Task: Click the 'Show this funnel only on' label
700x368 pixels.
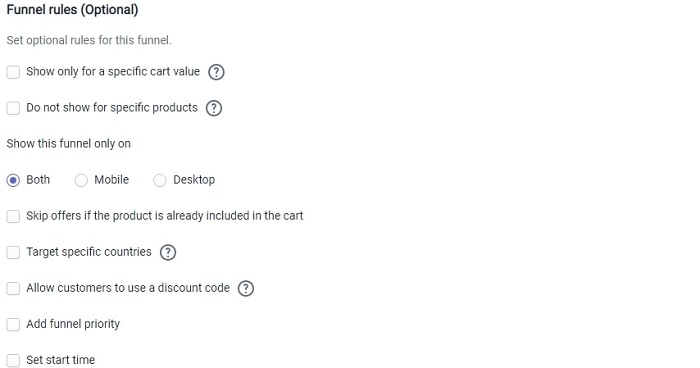Action: point(68,144)
